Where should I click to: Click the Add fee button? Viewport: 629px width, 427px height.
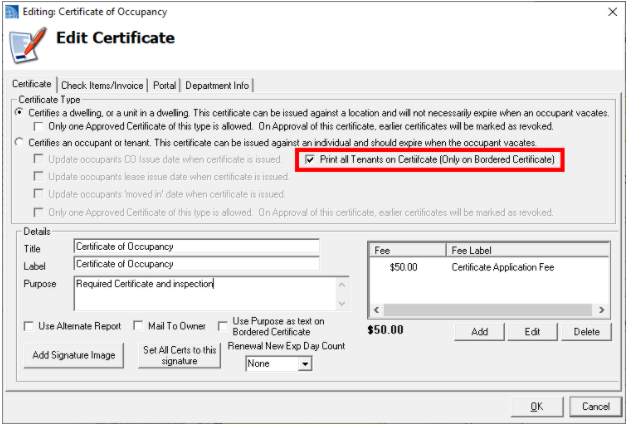479,332
